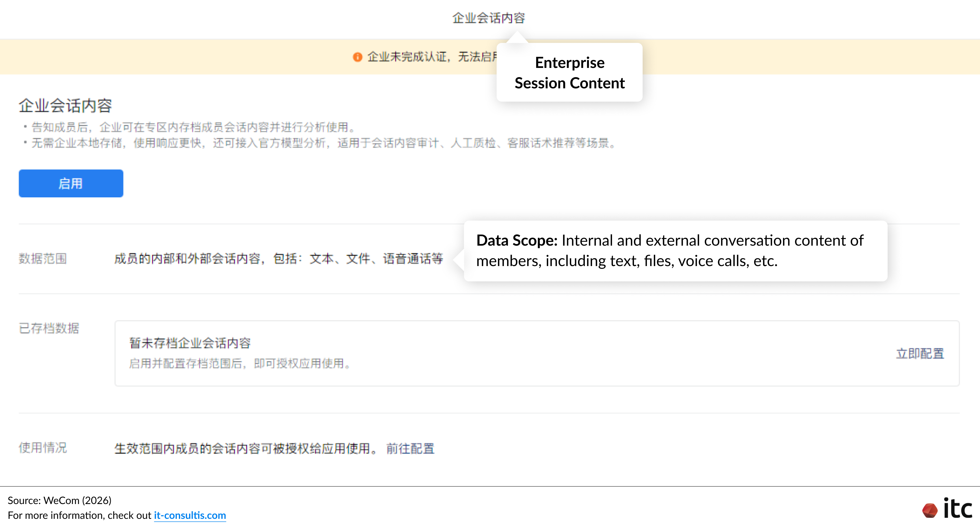
Task: Click the 启用并配置存档范围后 hint text
Action: (x=240, y=363)
